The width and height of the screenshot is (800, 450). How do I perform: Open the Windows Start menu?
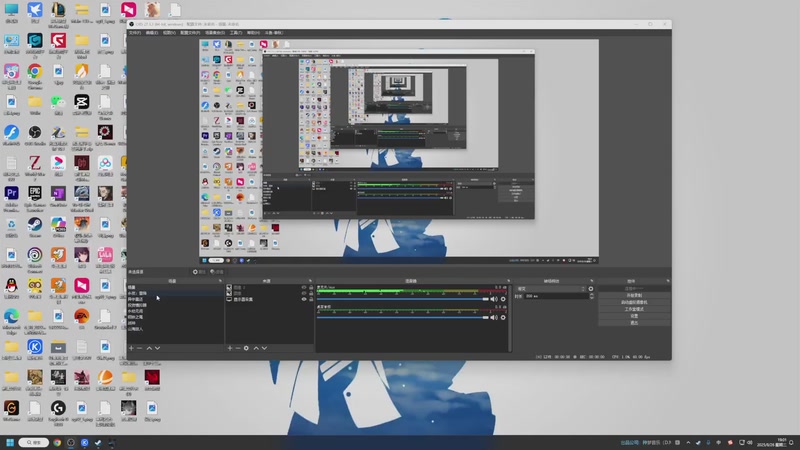point(10,442)
